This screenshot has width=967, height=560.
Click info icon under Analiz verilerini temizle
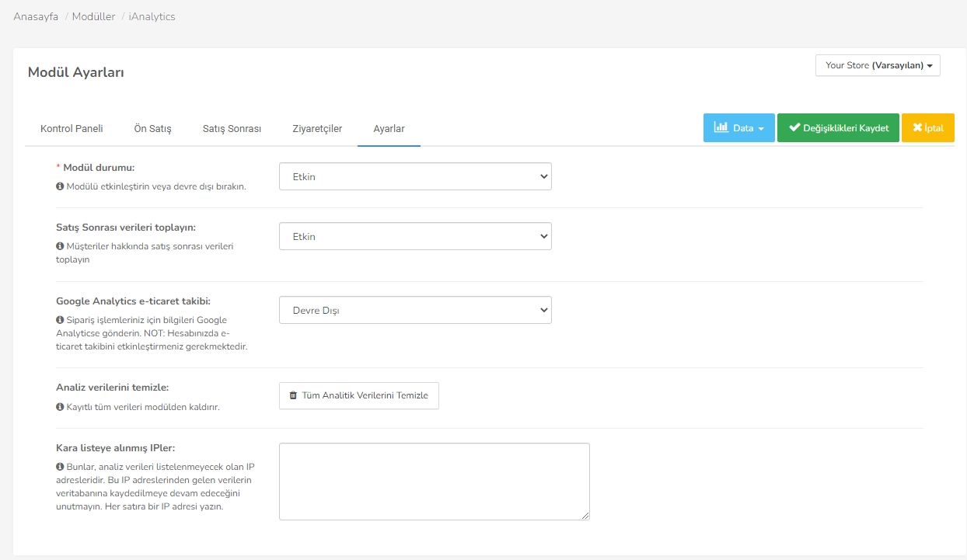pos(60,407)
